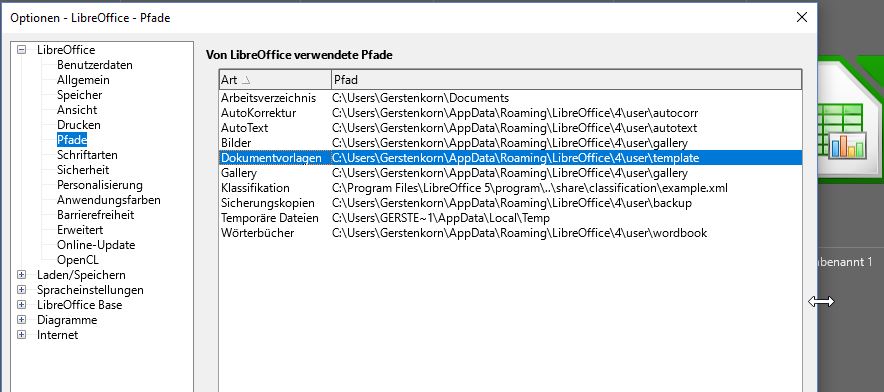Expand the LibreOffice Base node

point(21,305)
